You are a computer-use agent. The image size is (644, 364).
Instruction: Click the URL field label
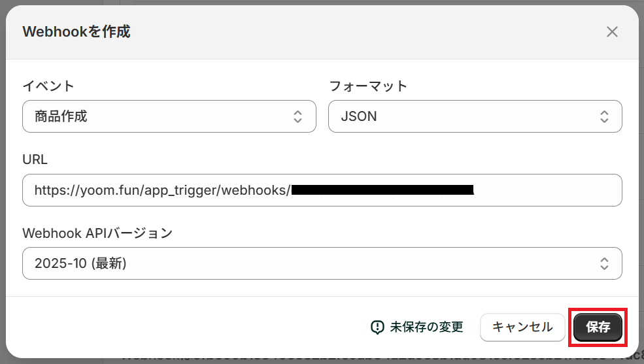[35, 159]
